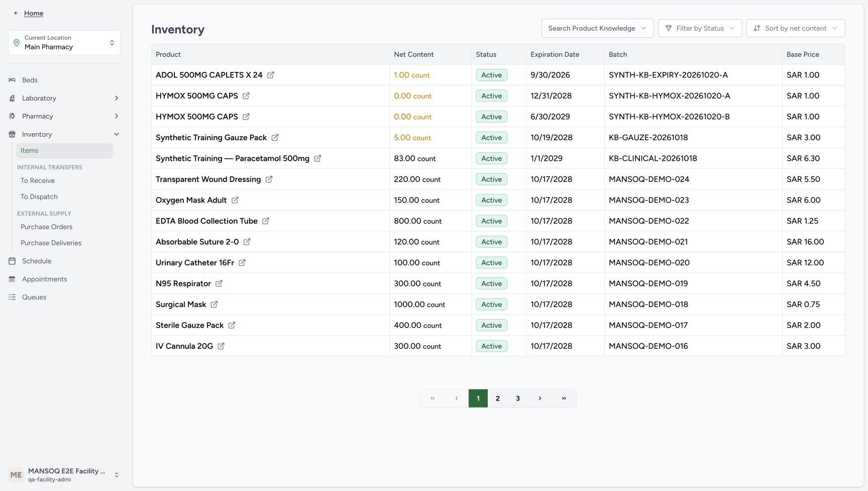The width and height of the screenshot is (868, 491).
Task: Open To Receive internal transfers
Action: pos(38,180)
